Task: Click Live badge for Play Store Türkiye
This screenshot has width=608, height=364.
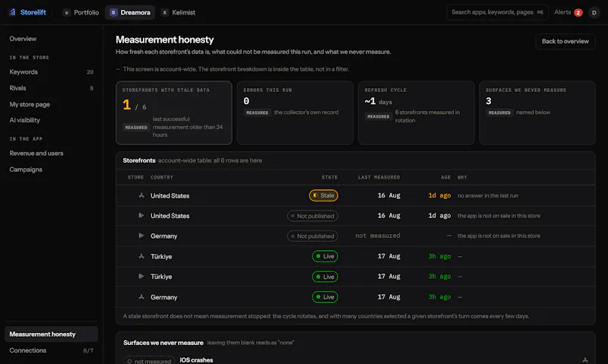Action: coord(325,277)
